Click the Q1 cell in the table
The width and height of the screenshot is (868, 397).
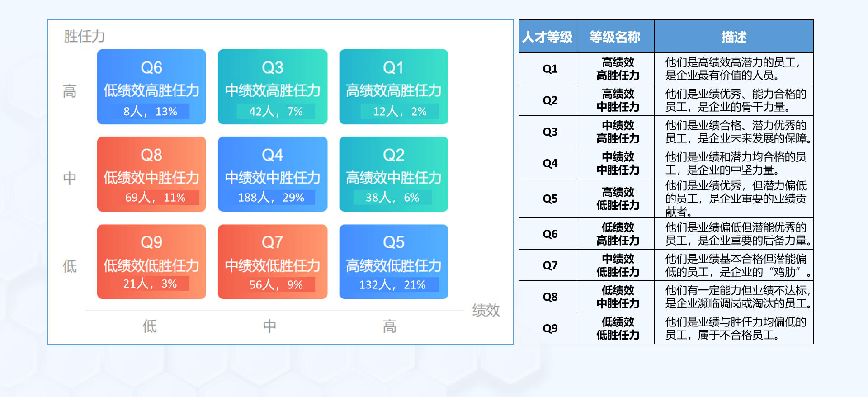click(550, 69)
